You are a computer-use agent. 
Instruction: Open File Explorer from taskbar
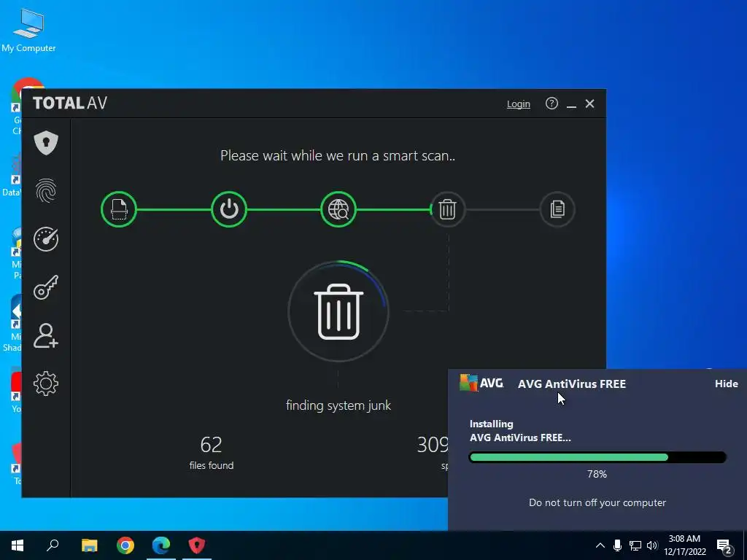tap(89, 545)
